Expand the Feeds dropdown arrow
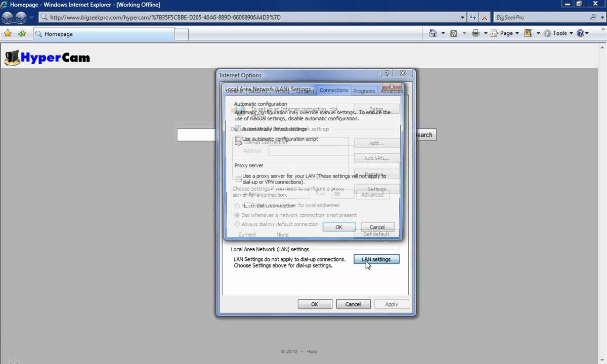Image resolution: width=607 pixels, height=364 pixels. 464,33
